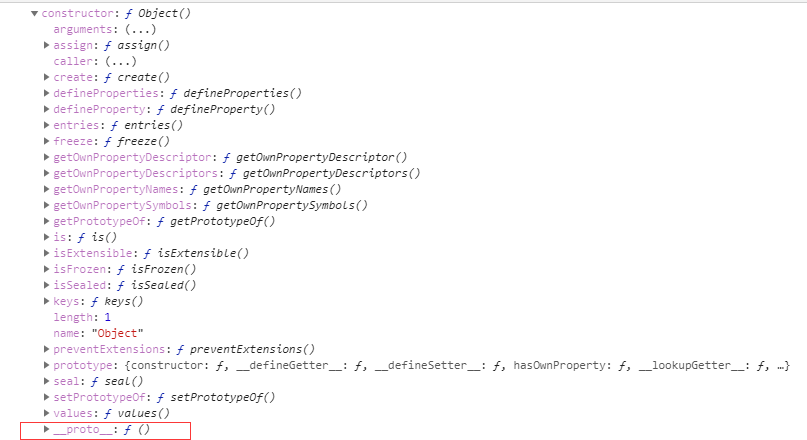Click the setPrototypeOf property label

(101, 397)
